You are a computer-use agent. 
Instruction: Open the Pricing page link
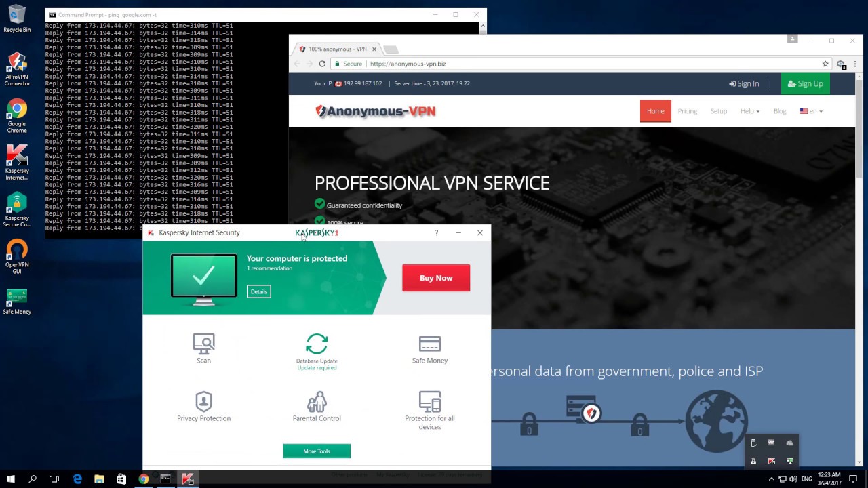click(687, 111)
